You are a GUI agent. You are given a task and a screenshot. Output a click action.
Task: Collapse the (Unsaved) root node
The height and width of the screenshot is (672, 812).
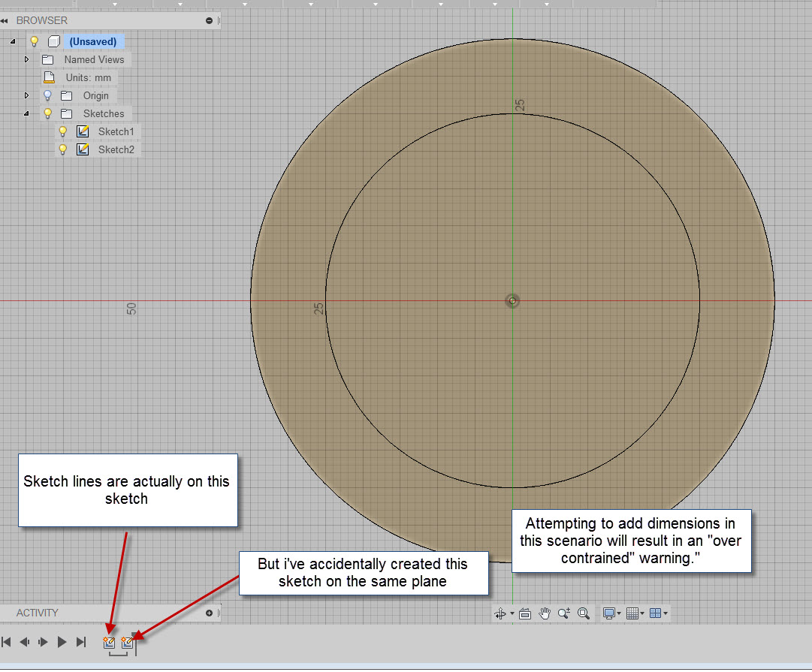pos(13,41)
